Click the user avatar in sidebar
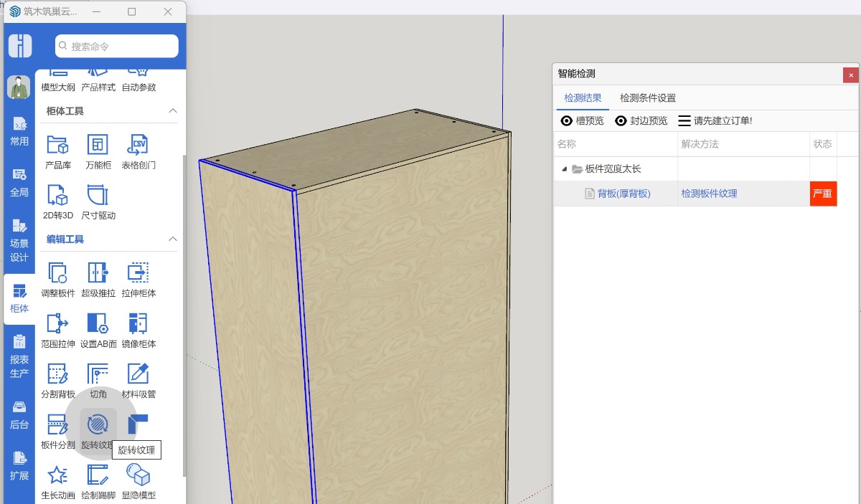Viewport: 861px width, 504px height. pos(19,87)
